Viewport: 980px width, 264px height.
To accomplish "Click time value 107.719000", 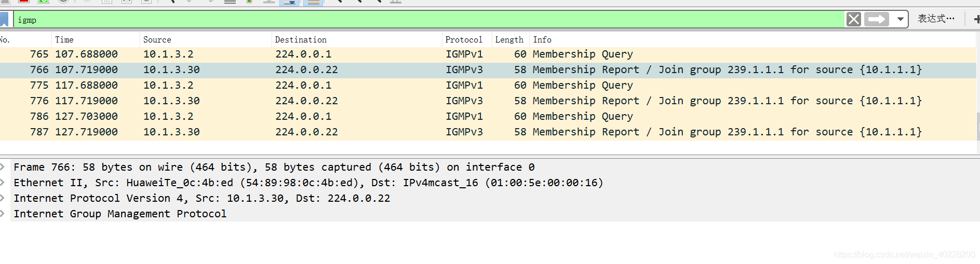I will pos(86,70).
